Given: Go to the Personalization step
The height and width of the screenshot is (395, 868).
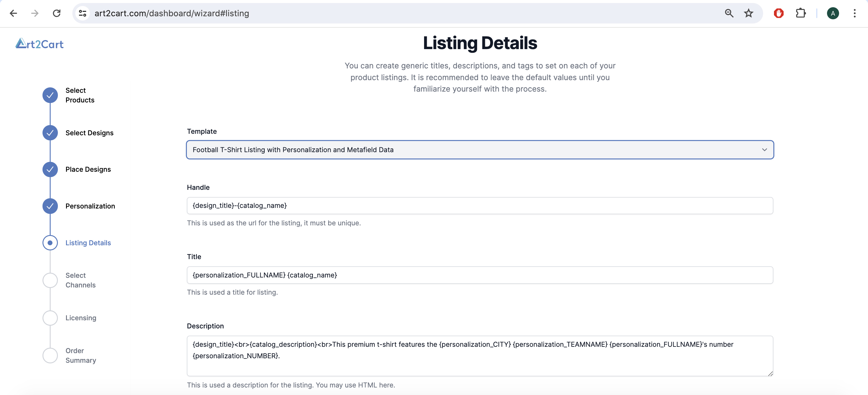Looking at the screenshot, I should [x=90, y=206].
